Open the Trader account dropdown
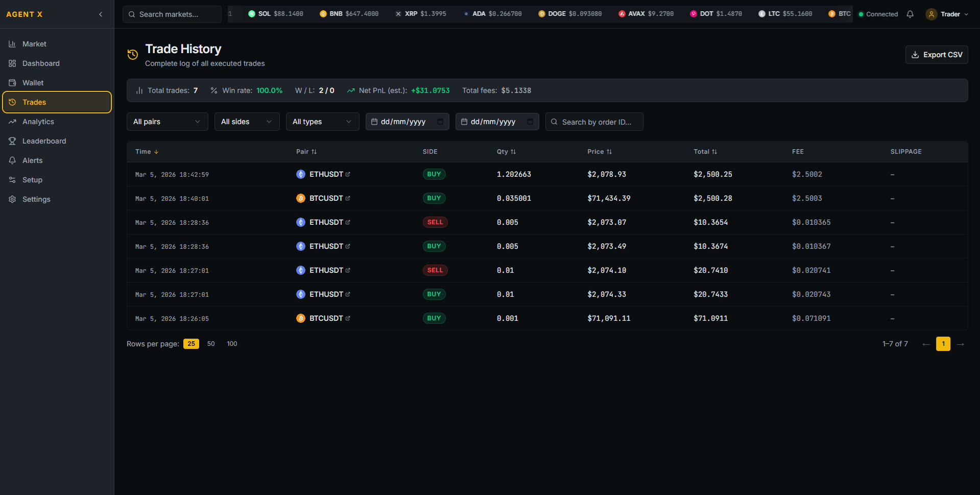Image resolution: width=980 pixels, height=495 pixels. pyautogui.click(x=947, y=14)
